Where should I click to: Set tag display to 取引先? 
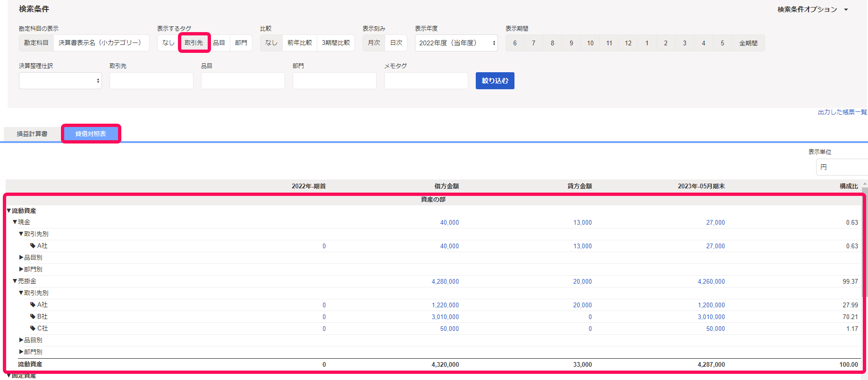coord(194,43)
